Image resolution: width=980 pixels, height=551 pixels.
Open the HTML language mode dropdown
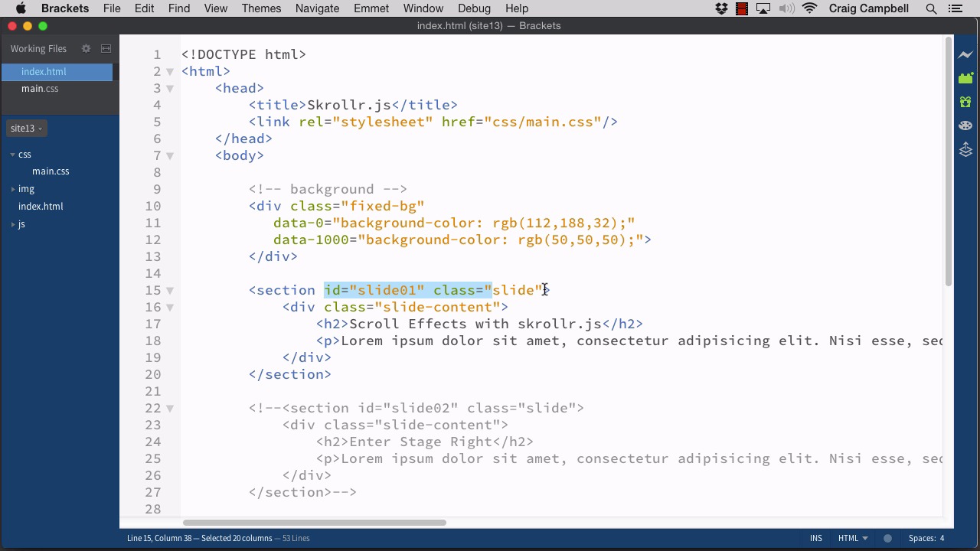(853, 538)
